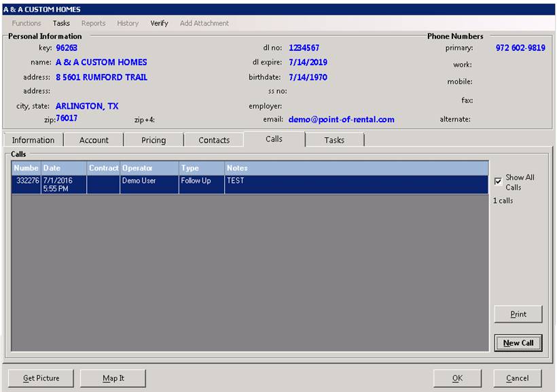Click the Notes column header

point(357,168)
